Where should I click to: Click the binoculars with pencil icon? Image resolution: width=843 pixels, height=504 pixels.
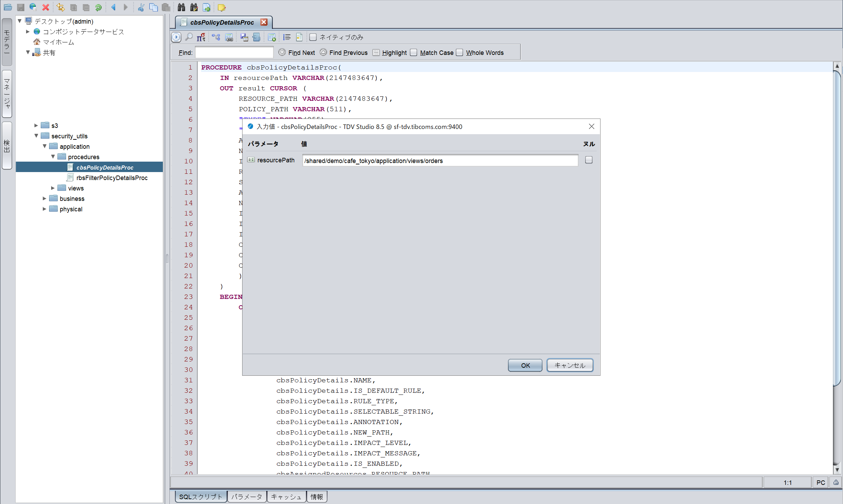(194, 7)
